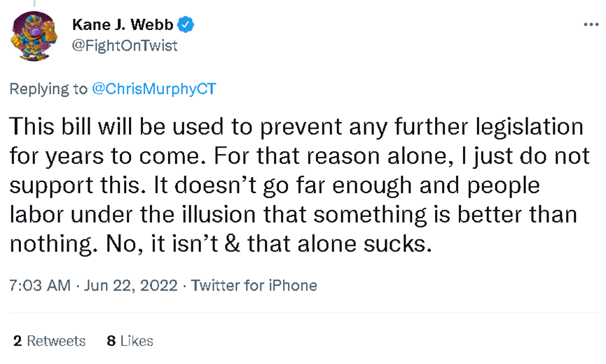Open the Thanos profile picture
The image size is (606, 364).
[34, 36]
